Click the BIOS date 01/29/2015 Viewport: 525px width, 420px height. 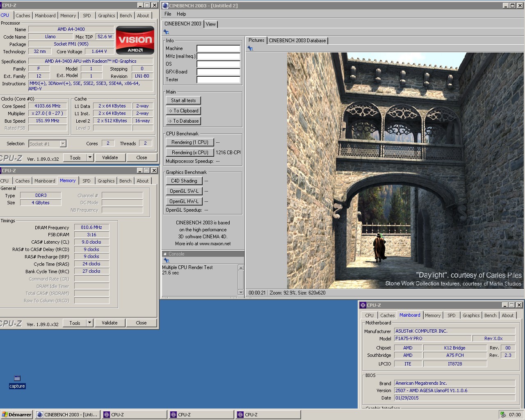point(454,398)
